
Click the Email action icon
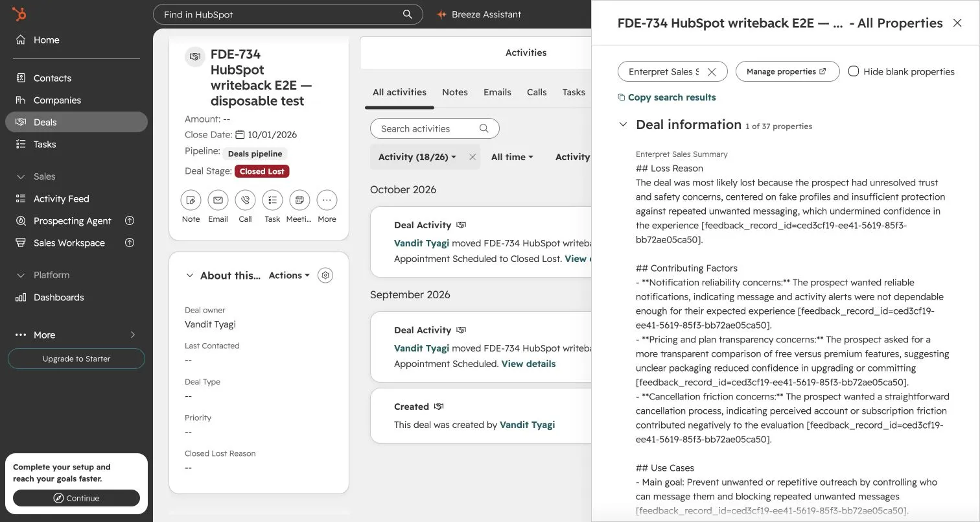218,200
